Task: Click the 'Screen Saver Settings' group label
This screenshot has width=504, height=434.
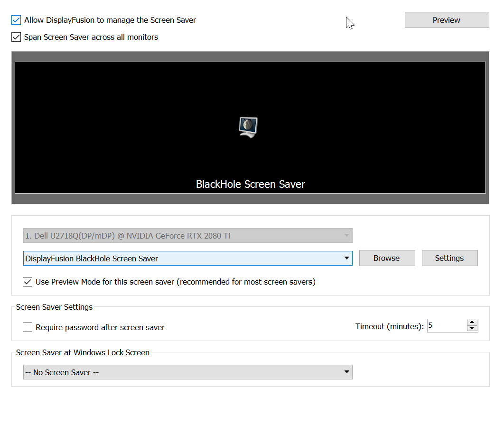Action: click(x=54, y=307)
